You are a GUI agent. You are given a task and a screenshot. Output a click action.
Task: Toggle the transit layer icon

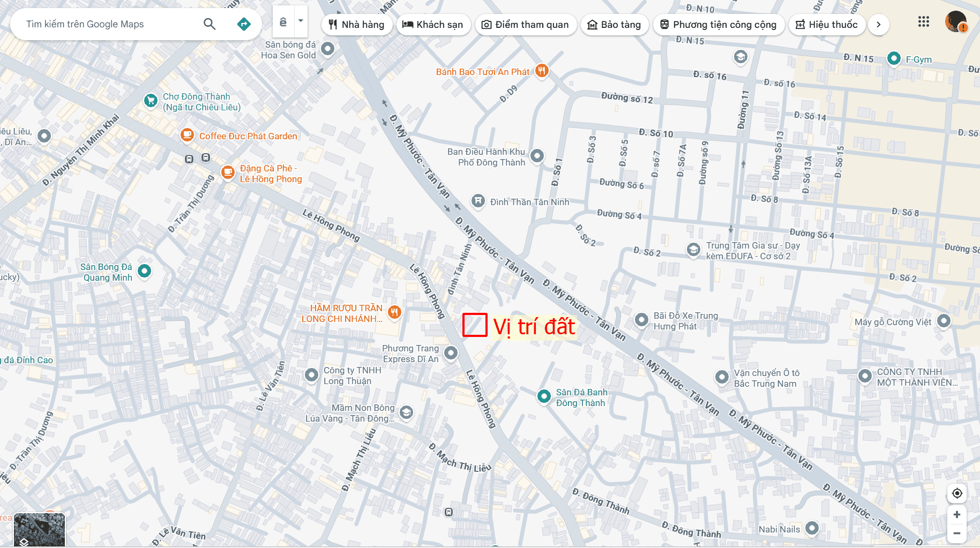tap(283, 22)
